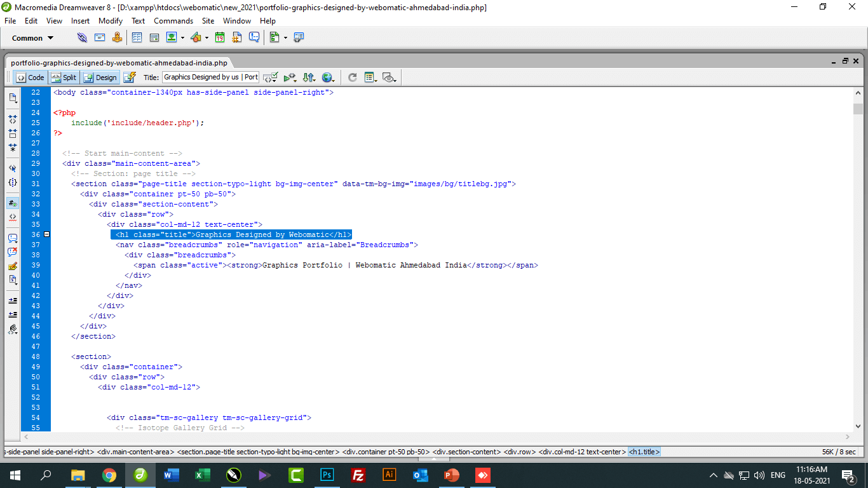Open the View Options dropdown
The height and width of the screenshot is (488, 868).
pyautogui.click(x=371, y=78)
